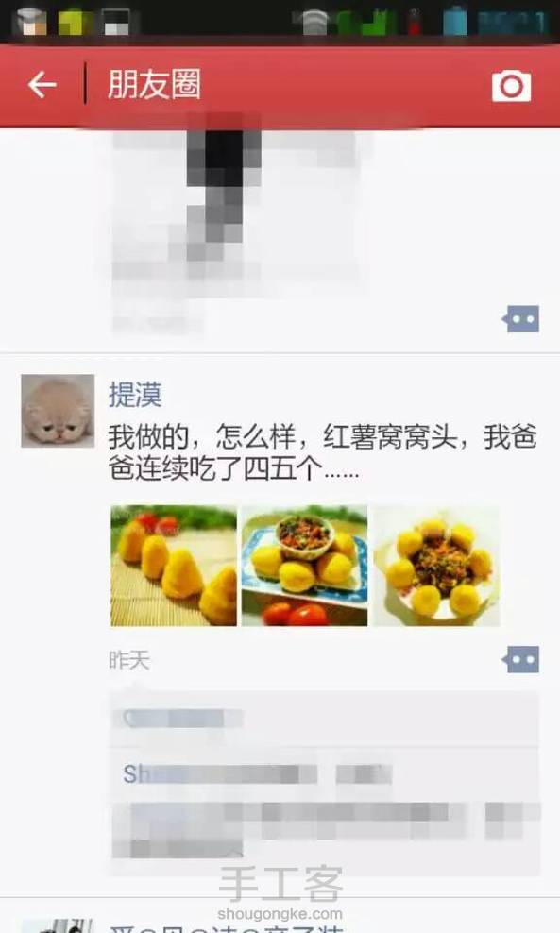Open comment bubble beside 昨天 timestamp
Viewport: 560px width, 933px height.
(x=520, y=659)
